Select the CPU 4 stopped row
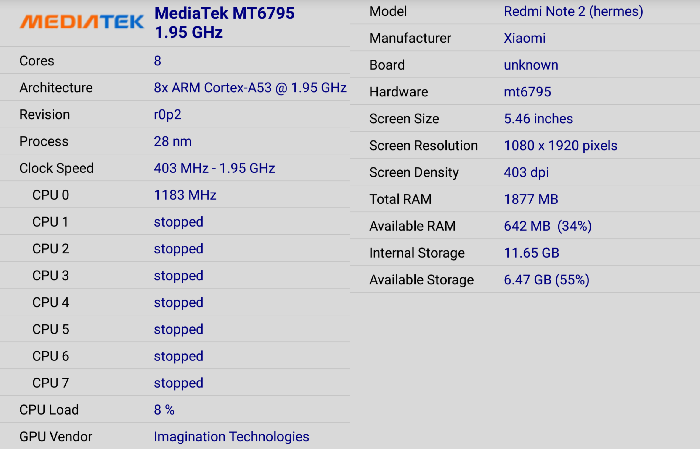This screenshot has width=700, height=449. pos(175,302)
